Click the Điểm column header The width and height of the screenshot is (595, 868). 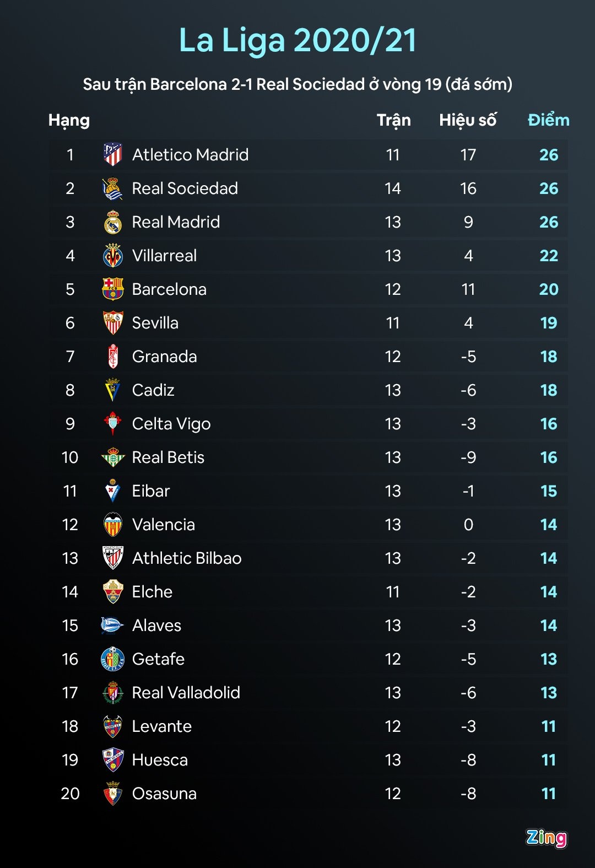(x=548, y=120)
